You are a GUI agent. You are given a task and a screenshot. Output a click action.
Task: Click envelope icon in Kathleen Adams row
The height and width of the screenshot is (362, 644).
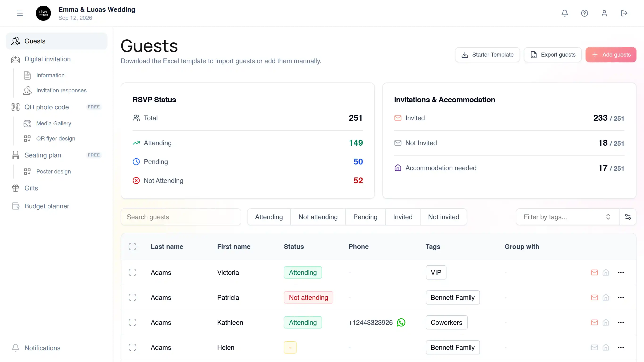click(x=594, y=322)
